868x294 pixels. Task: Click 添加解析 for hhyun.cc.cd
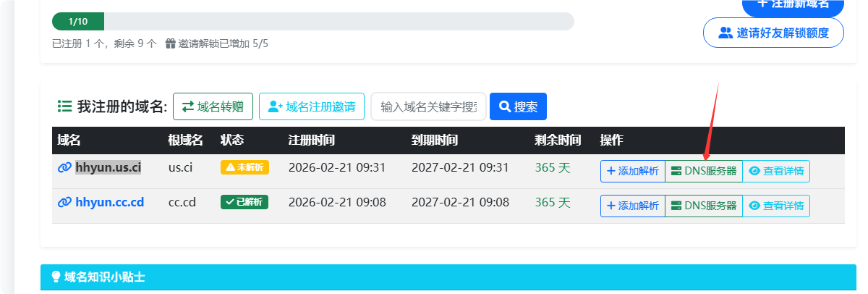(x=632, y=206)
